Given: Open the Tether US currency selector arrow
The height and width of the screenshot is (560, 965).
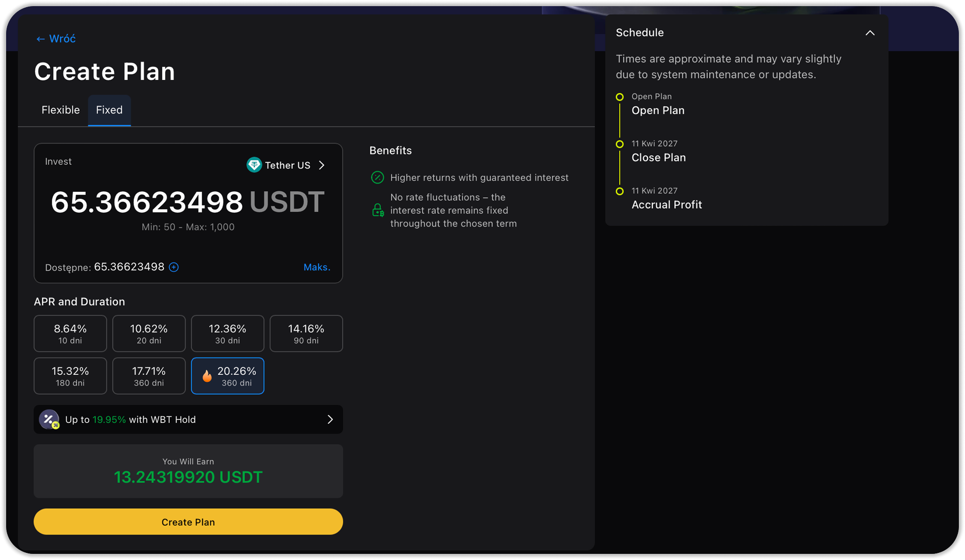Looking at the screenshot, I should [322, 165].
